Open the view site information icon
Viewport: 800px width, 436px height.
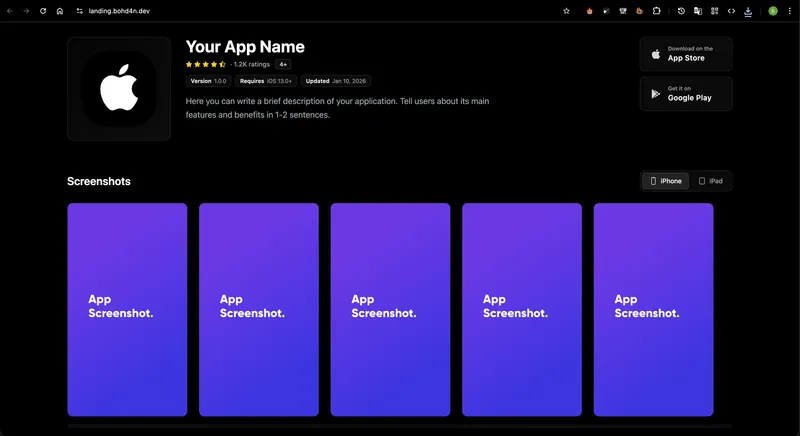[x=79, y=11]
